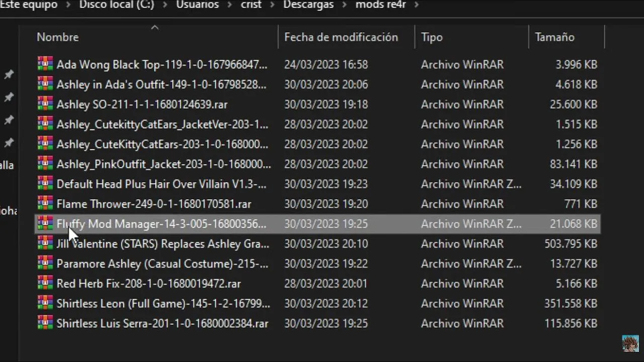The width and height of the screenshot is (644, 362).
Task: Select Fluffy Mod Manager-14-3-005 file name
Action: [x=162, y=224]
